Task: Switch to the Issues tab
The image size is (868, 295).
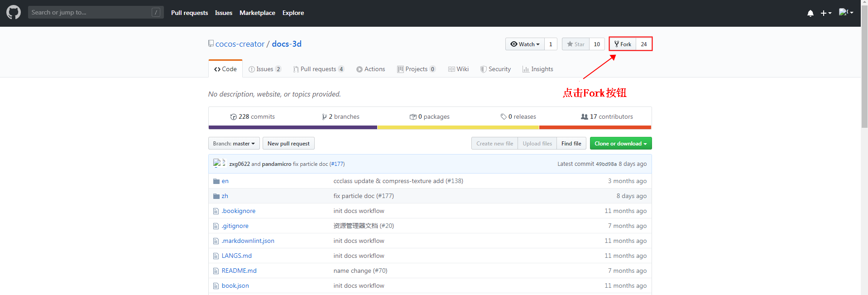Action: click(x=265, y=69)
